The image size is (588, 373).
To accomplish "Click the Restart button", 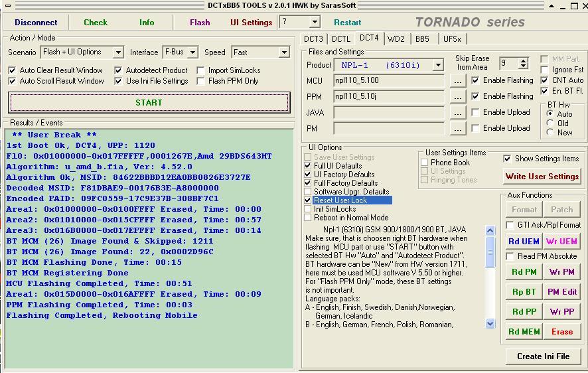I will click(348, 23).
